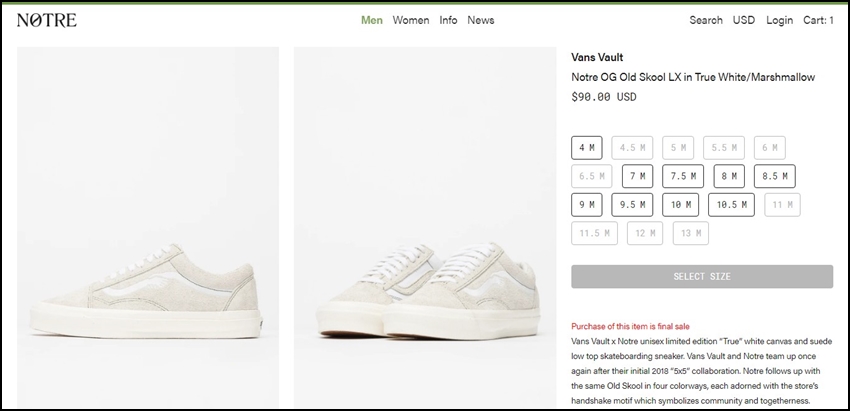Choose size 9 M
This screenshot has height=411, width=850.
[x=587, y=205]
